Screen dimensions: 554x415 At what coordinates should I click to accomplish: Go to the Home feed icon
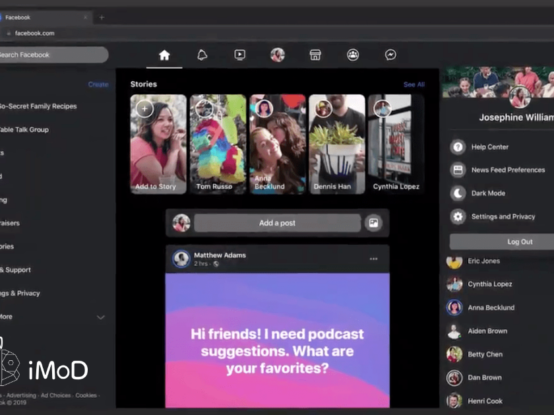pyautogui.click(x=164, y=55)
